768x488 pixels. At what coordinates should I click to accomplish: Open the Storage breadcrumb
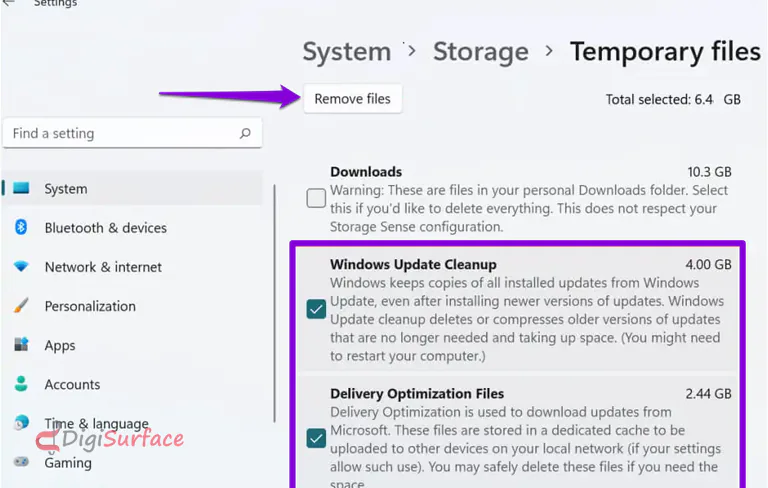click(x=480, y=51)
